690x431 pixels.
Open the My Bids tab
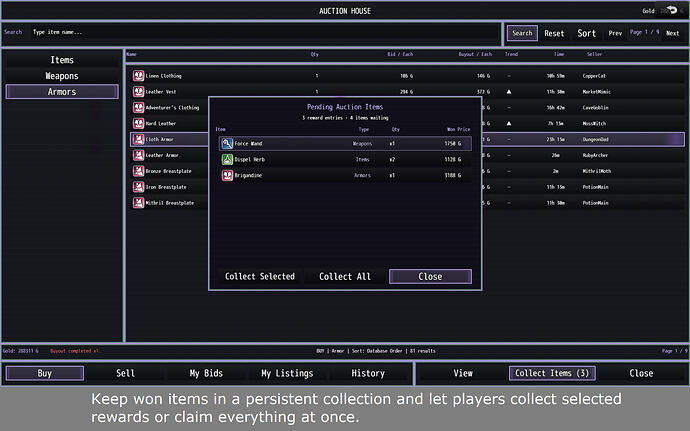pyautogui.click(x=206, y=373)
